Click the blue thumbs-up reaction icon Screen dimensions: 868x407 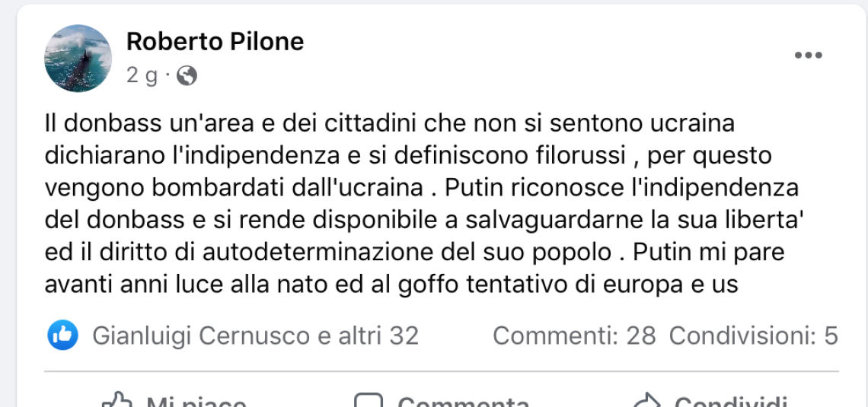point(62,335)
